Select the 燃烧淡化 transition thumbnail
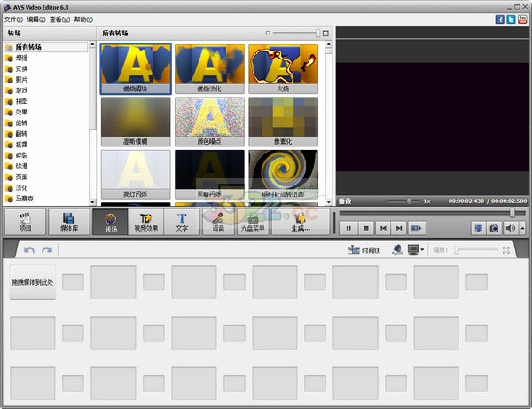This screenshot has width=532, height=409. pos(209,69)
